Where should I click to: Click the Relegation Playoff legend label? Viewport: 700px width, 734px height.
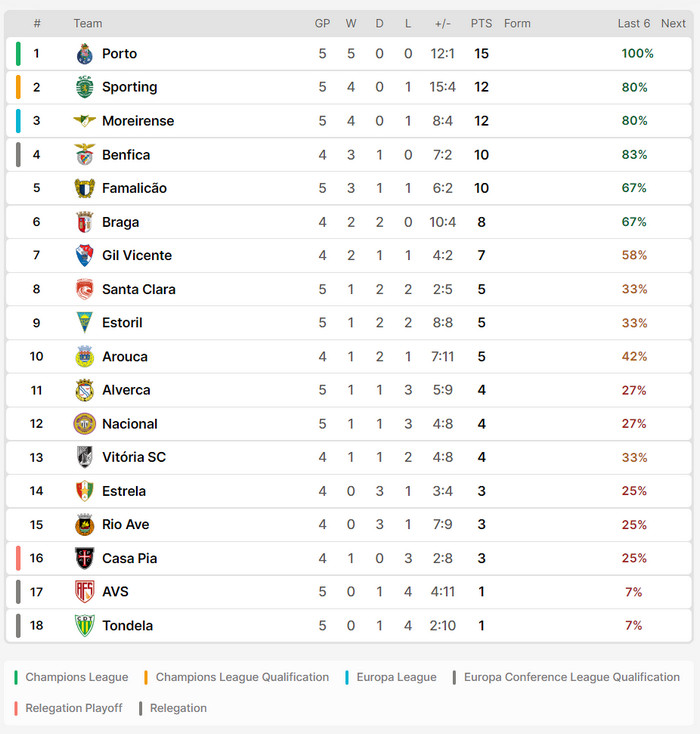(x=74, y=708)
